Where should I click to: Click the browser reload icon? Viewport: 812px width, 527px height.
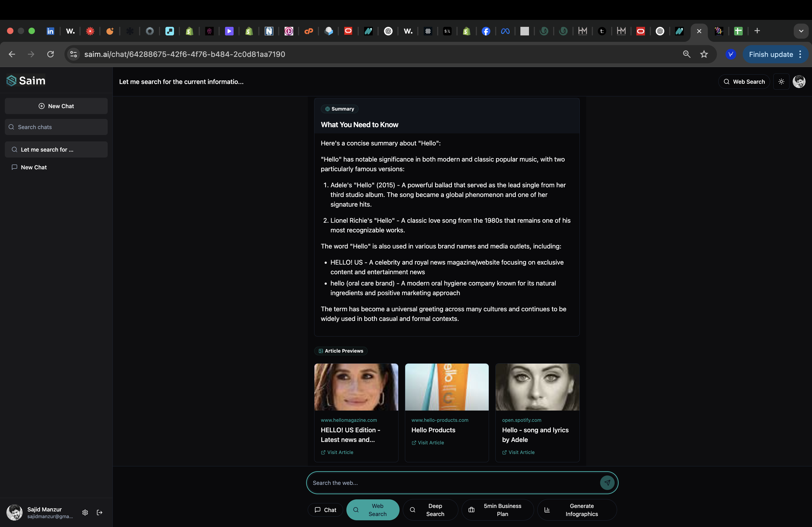(x=50, y=54)
